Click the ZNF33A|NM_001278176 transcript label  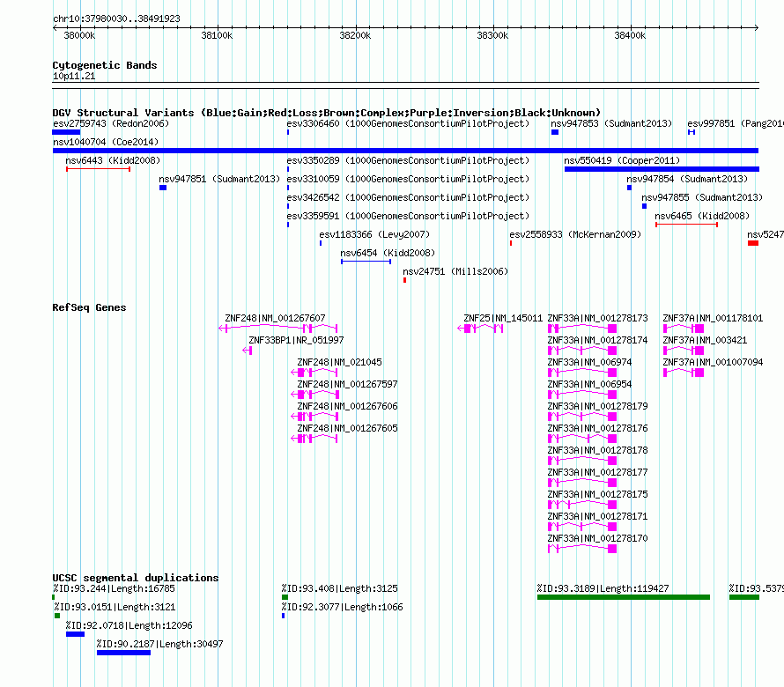597,428
